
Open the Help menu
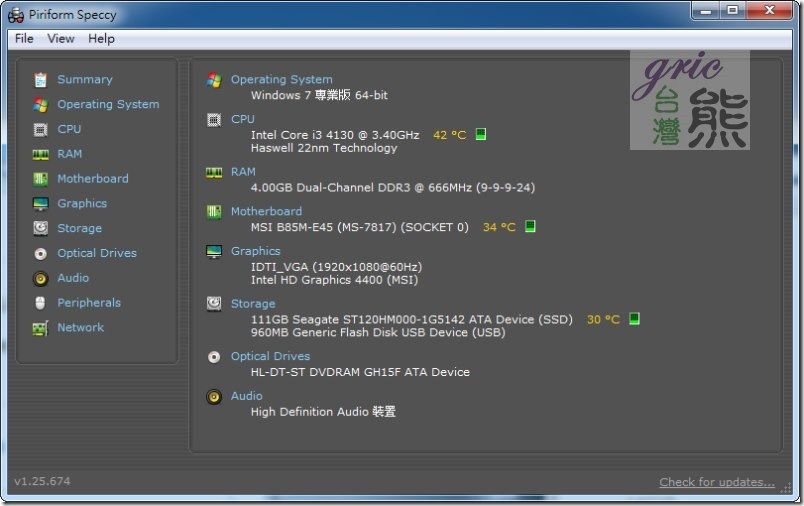(101, 39)
